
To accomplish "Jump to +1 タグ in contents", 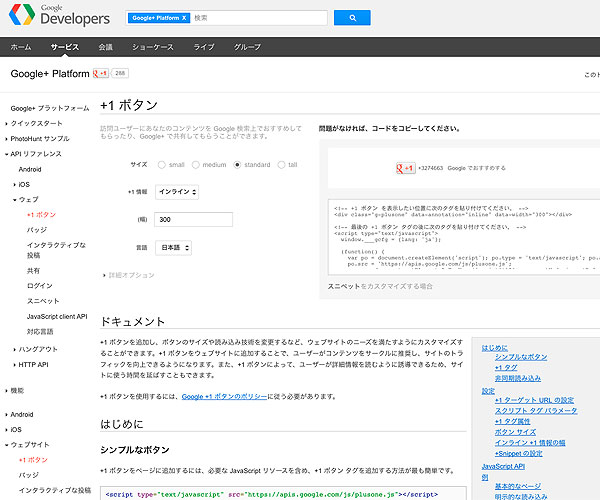I will click(506, 368).
